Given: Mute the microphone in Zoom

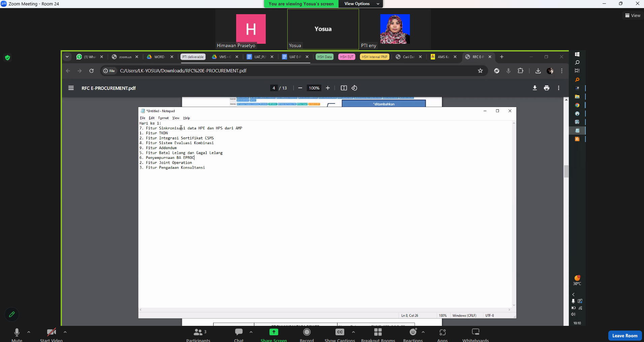Looking at the screenshot, I should coord(17,333).
